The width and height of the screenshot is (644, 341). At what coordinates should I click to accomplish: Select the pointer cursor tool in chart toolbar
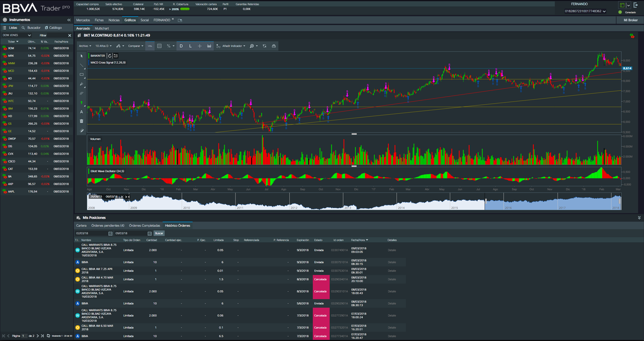pos(82,56)
